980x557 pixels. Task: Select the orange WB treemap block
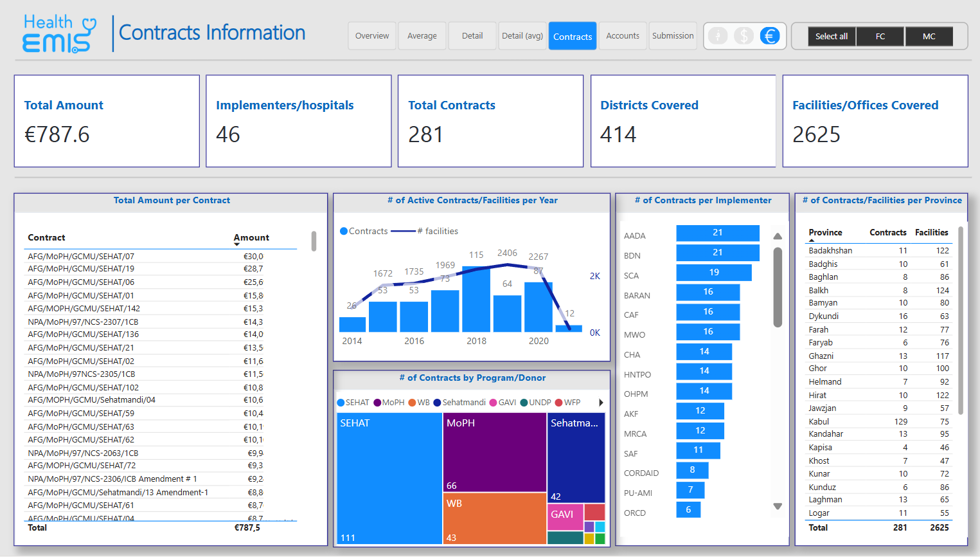pos(494,518)
